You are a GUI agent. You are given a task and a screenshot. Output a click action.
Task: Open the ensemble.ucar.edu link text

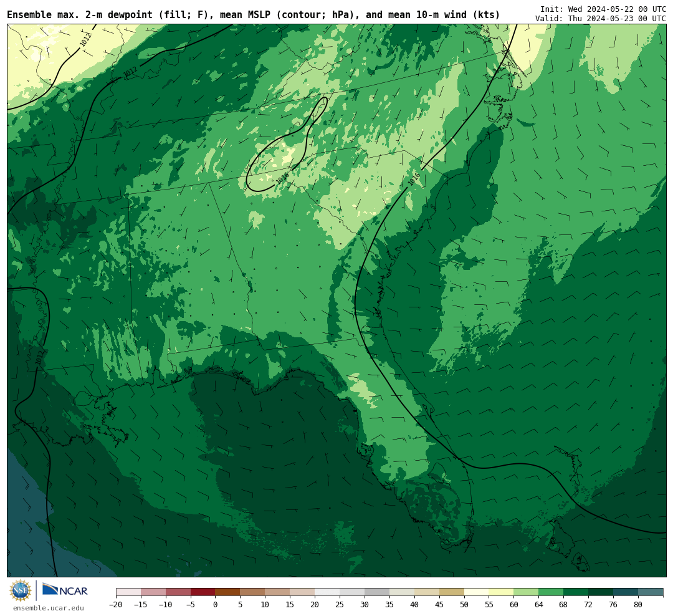(x=49, y=608)
